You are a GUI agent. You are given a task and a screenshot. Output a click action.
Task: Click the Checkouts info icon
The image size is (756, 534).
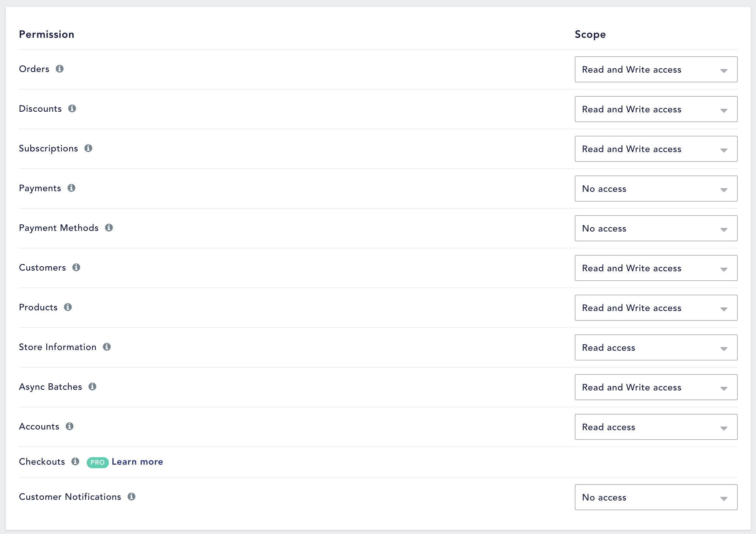(75, 462)
